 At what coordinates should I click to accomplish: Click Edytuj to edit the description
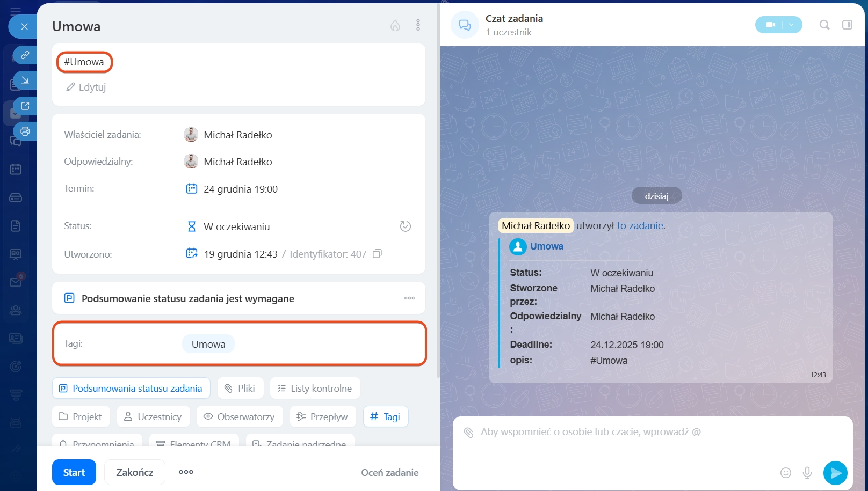coord(86,87)
